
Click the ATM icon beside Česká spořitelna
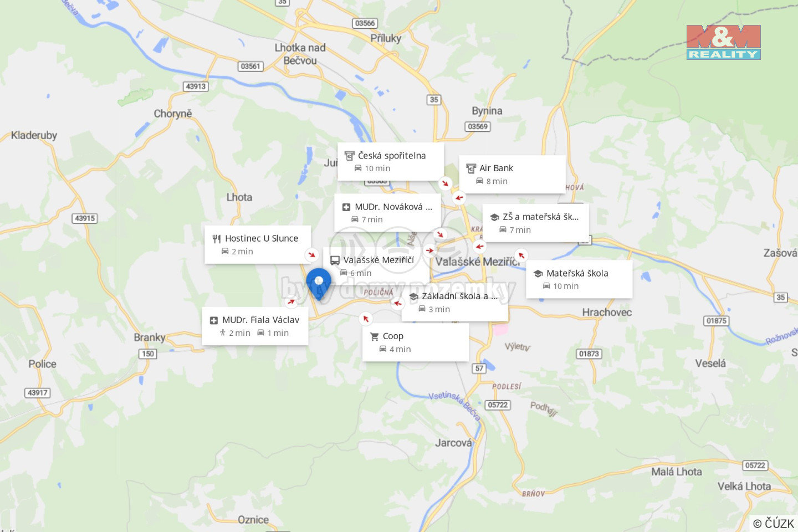click(349, 156)
